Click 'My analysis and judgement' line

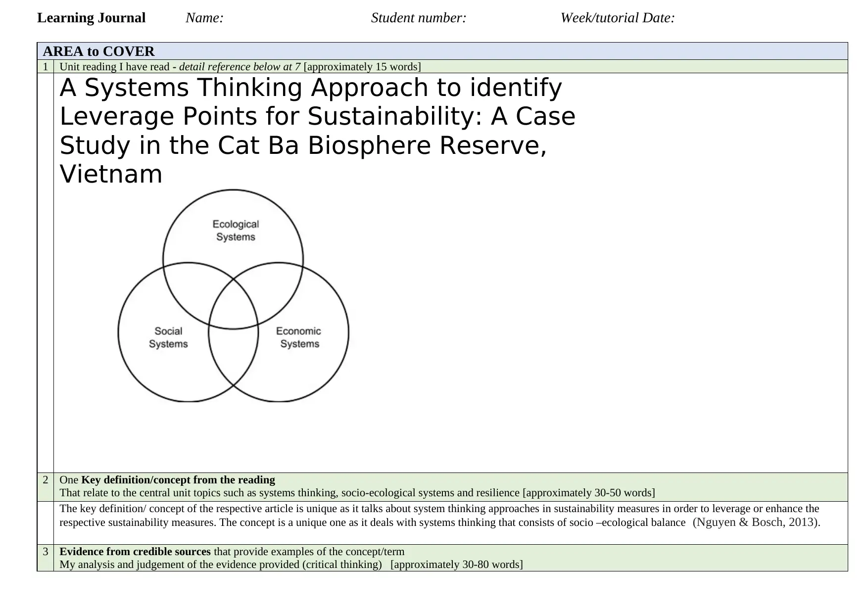tap(291, 565)
